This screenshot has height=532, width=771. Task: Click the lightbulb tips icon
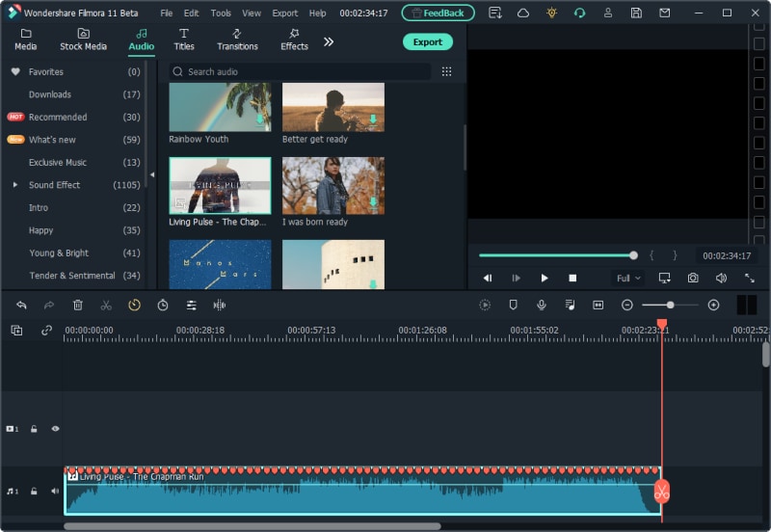(551, 13)
